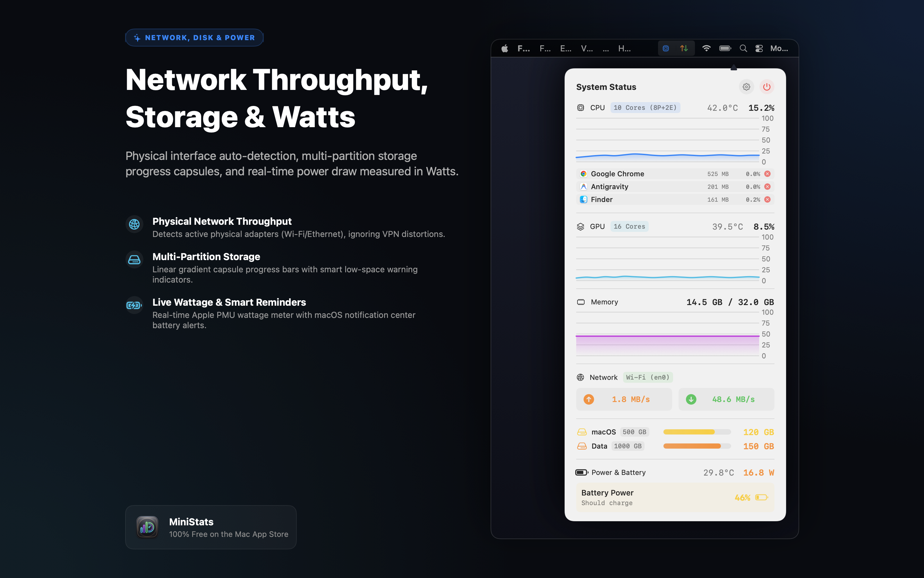The width and height of the screenshot is (924, 578).
Task: Click the '16 Cores' GPU badge
Action: (629, 227)
